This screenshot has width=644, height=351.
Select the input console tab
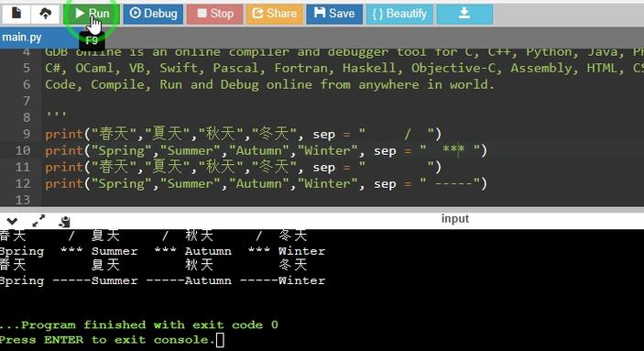[455, 219]
